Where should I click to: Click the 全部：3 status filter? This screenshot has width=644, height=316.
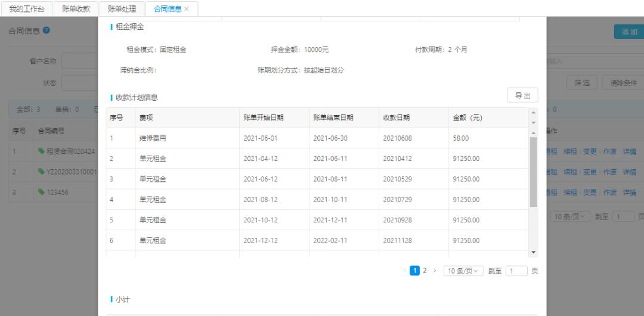(29, 109)
